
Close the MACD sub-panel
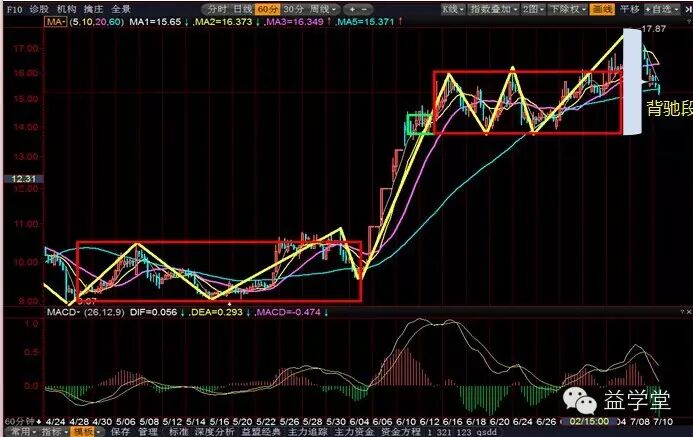[x=689, y=312]
